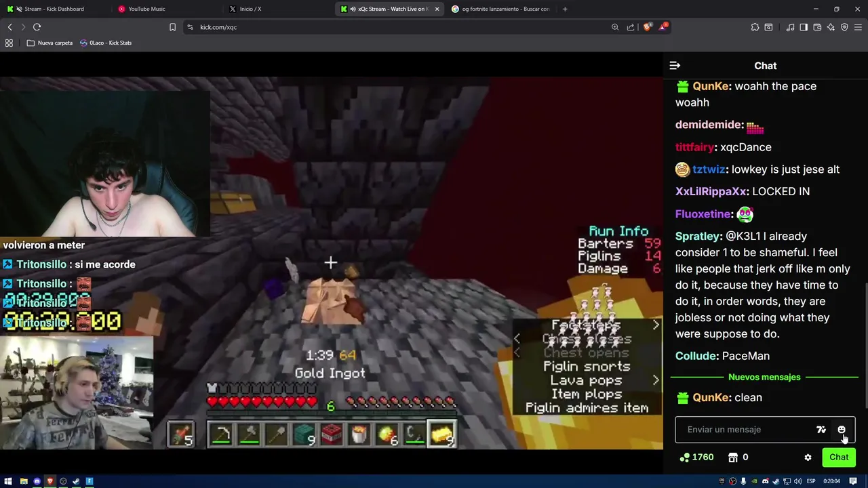Image resolution: width=868 pixels, height=488 pixels.
Task: Click the system tray volume icon
Action: click(796, 481)
